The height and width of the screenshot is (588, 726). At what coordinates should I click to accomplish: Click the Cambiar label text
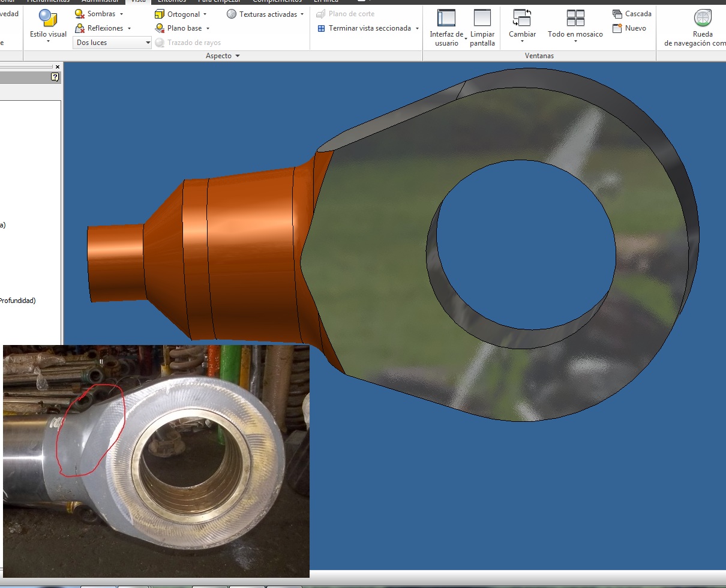pos(522,34)
